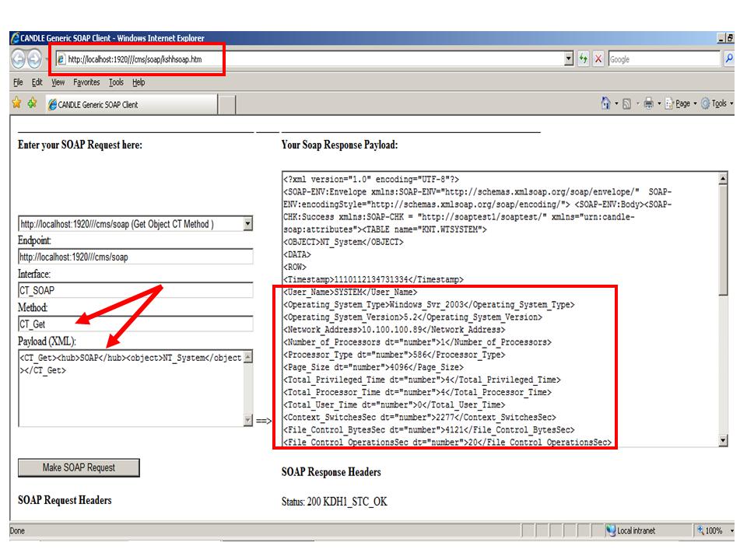Screen dimensions: 747x560
Task: Click Internet Explorer logo in title bar
Action: pos(15,37)
